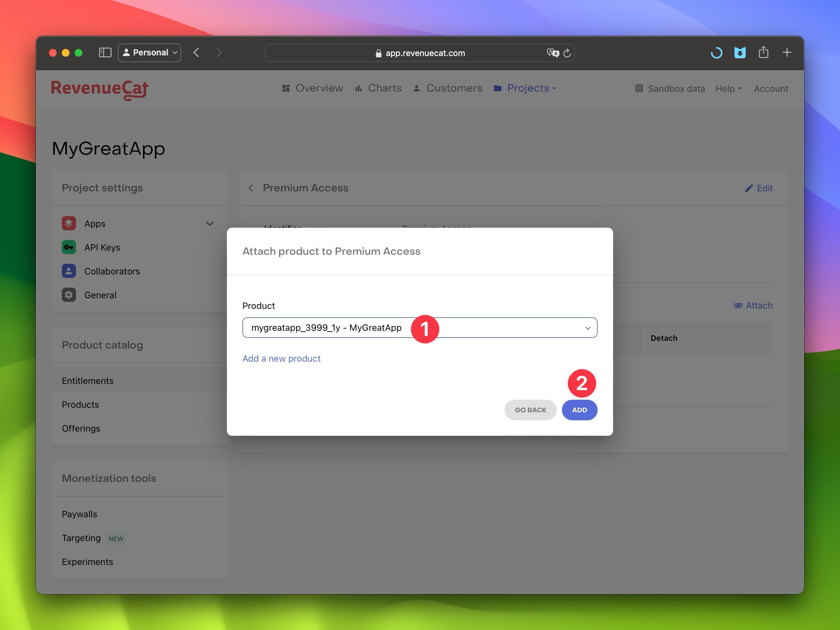Click the paperclip Attach icon

pos(738,306)
